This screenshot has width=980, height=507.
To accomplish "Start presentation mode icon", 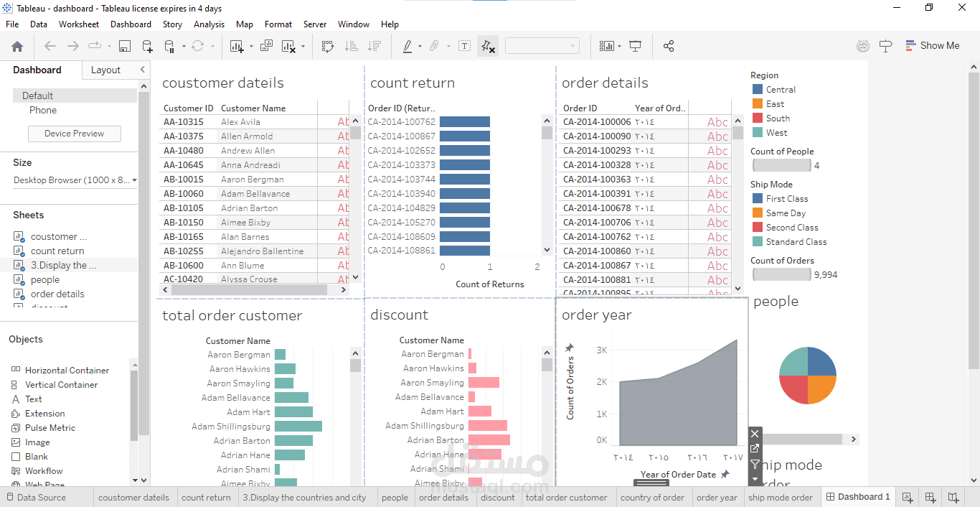I will click(635, 46).
